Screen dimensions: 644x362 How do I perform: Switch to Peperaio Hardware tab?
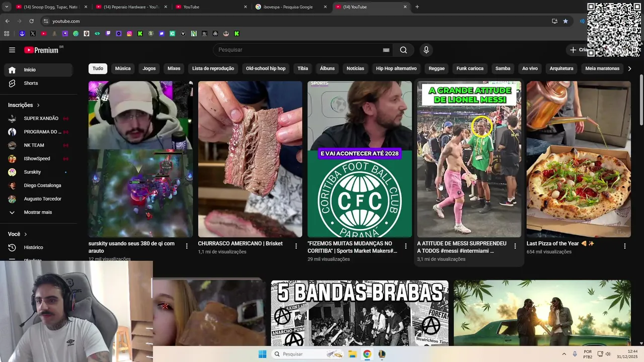tap(131, 7)
